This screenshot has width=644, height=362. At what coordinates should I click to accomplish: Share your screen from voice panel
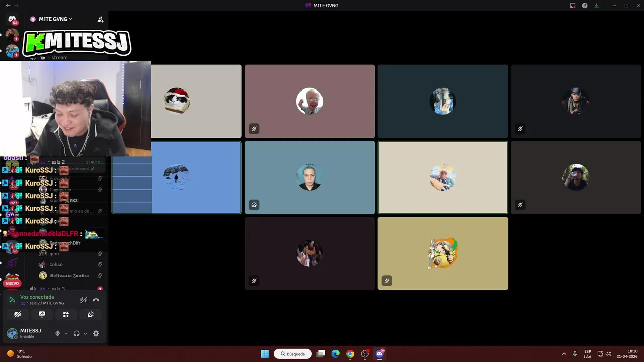(42, 314)
